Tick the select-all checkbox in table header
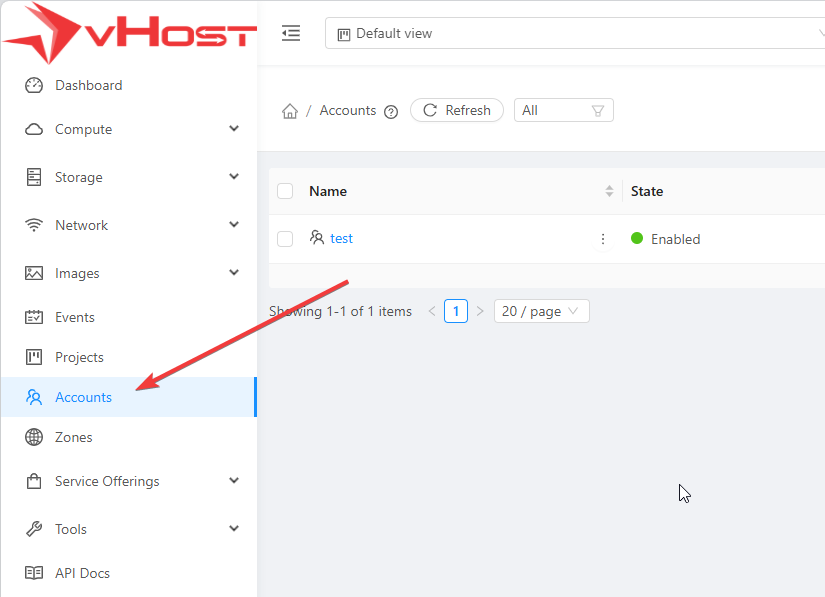The image size is (825, 597). coord(285,191)
